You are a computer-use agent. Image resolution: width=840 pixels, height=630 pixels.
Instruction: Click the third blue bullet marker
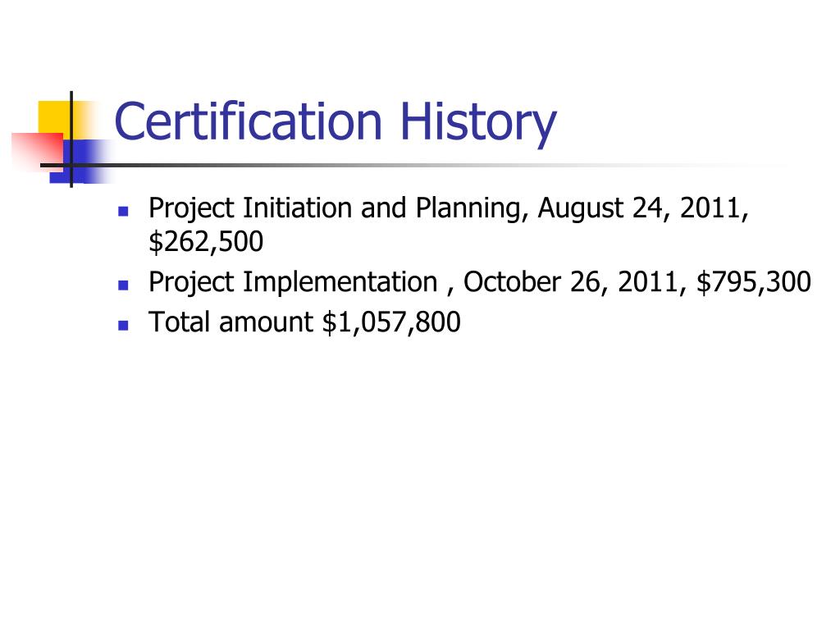(123, 325)
